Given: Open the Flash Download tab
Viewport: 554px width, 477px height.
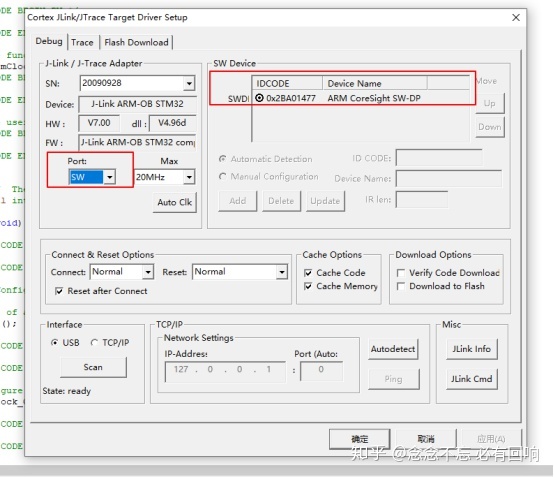Looking at the screenshot, I should click(x=136, y=42).
